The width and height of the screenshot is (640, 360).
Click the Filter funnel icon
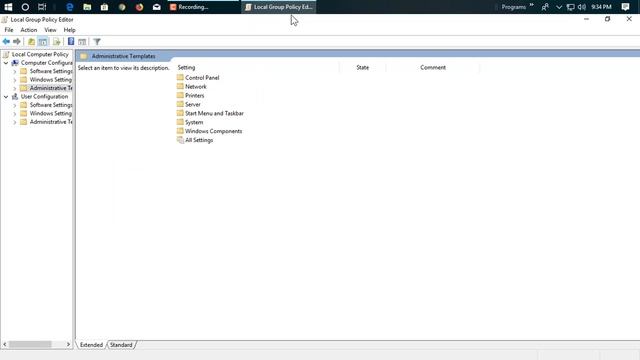click(97, 42)
